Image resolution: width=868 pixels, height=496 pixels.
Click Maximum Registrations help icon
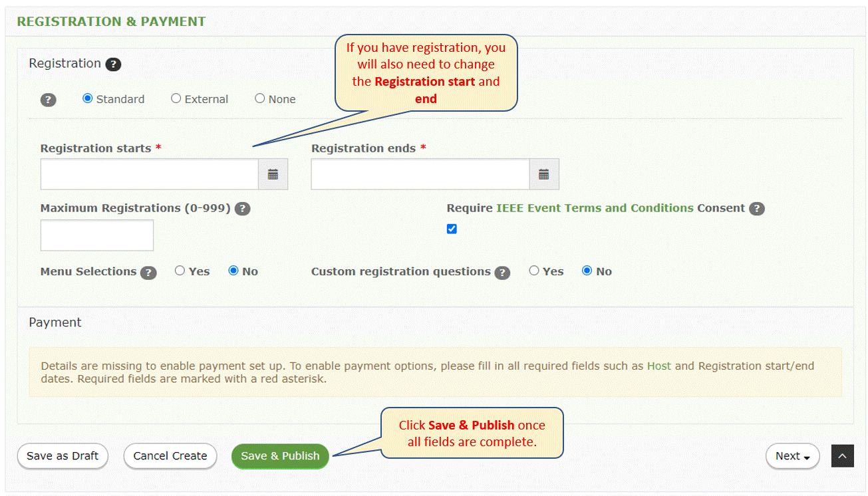click(x=243, y=209)
